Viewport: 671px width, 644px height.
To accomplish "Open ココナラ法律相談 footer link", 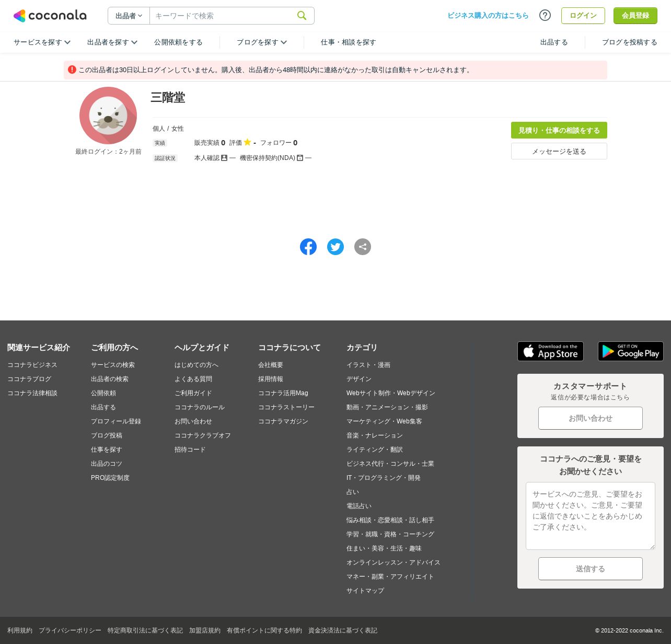I will [32, 393].
